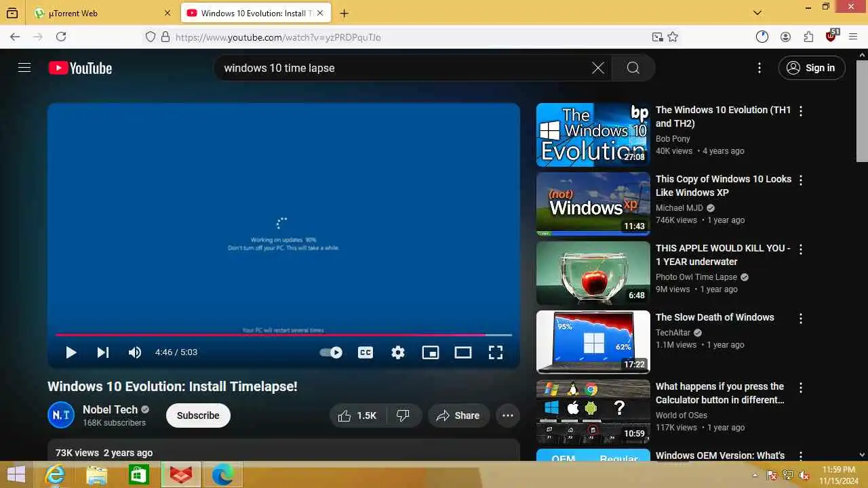This screenshot has width=868, height=488.
Task: Subscribe to Nobel Tech
Action: point(198,415)
